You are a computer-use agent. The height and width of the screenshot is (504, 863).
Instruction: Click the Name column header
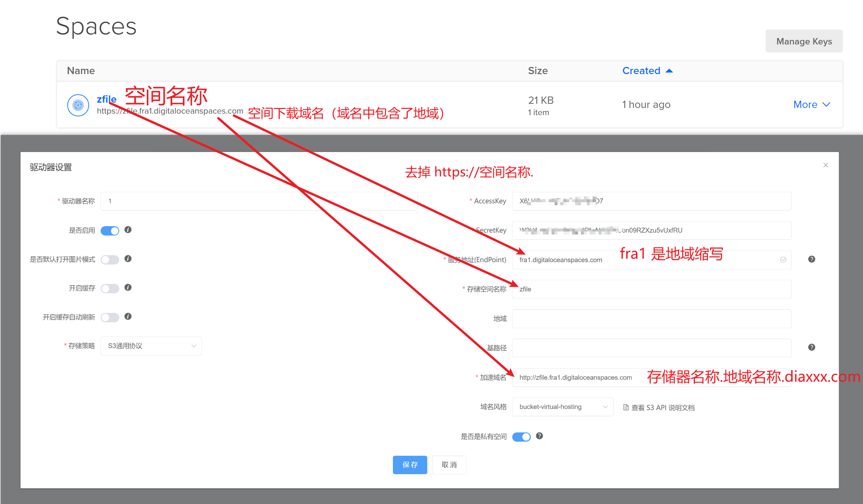point(81,71)
